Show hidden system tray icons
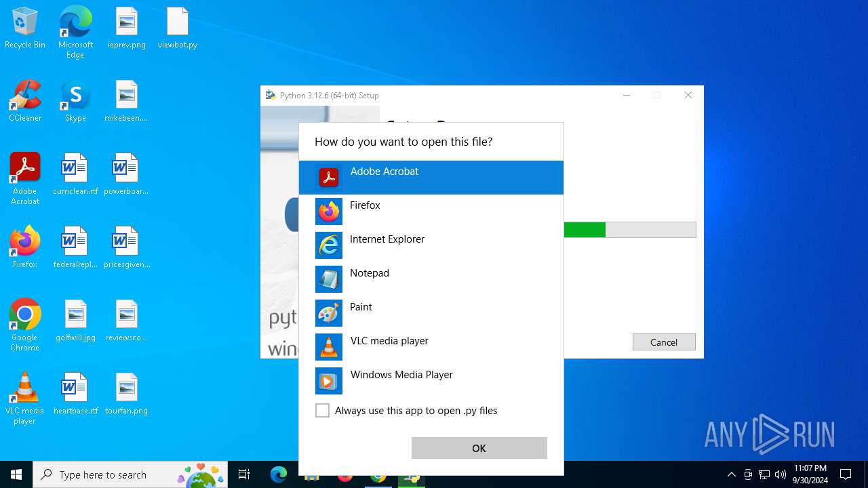 [x=731, y=474]
